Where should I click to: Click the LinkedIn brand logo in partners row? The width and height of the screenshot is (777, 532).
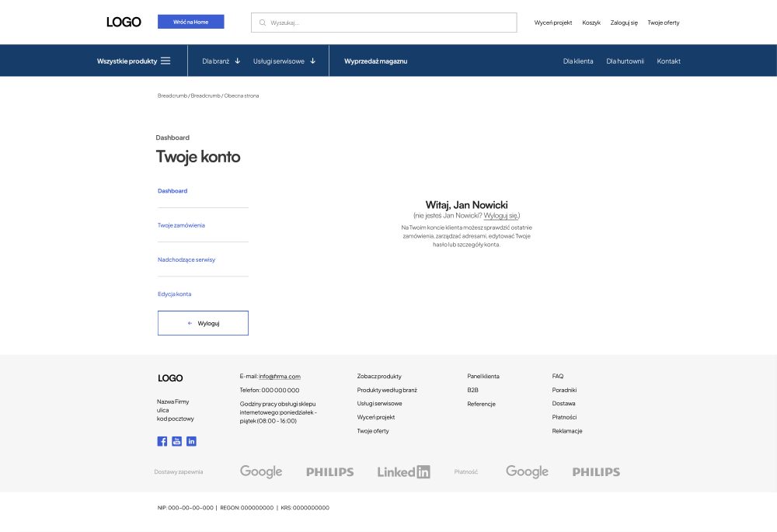click(x=404, y=472)
